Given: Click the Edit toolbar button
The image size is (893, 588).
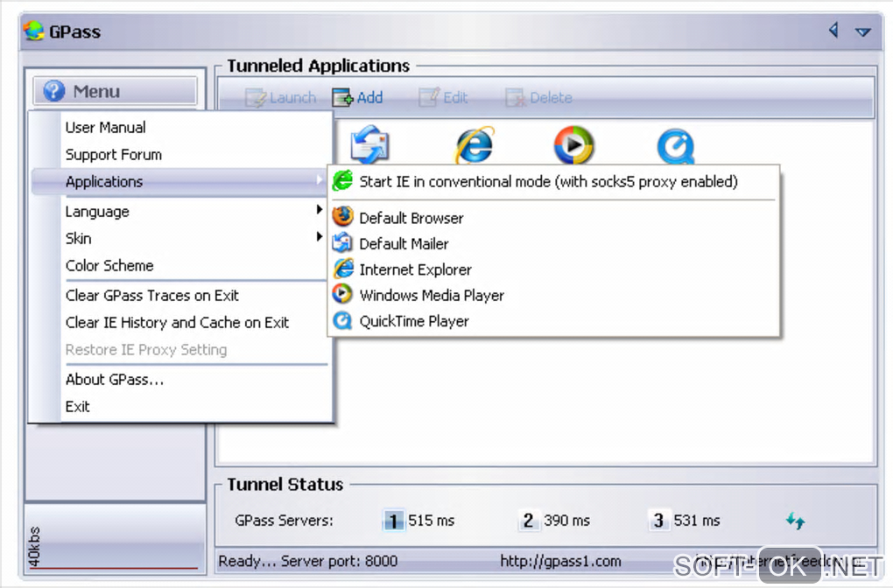Looking at the screenshot, I should 443,98.
